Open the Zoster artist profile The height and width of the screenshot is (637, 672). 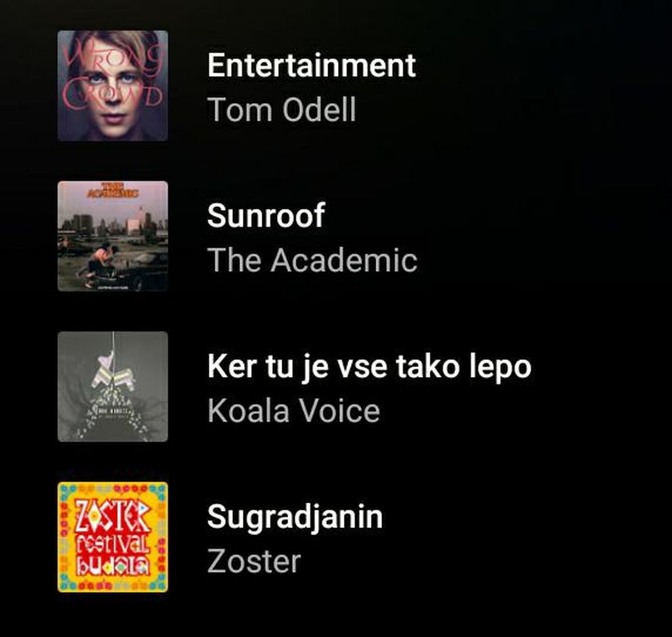pyautogui.click(x=253, y=560)
